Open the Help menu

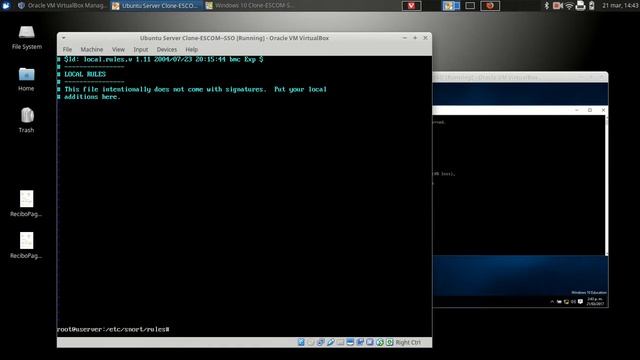(191, 49)
